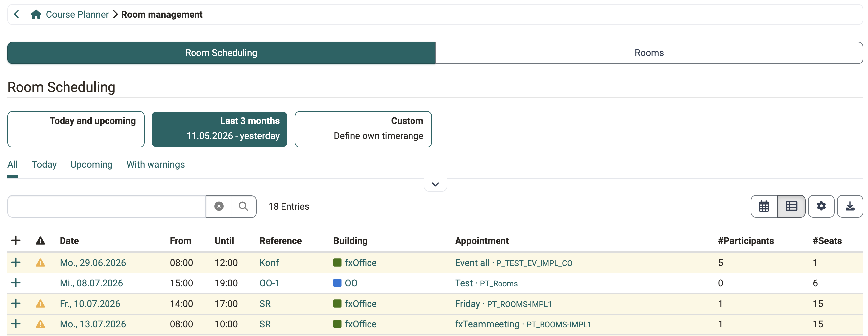Open fxOffice building in fxTeammeeting row
The height and width of the screenshot is (336, 868).
click(361, 324)
